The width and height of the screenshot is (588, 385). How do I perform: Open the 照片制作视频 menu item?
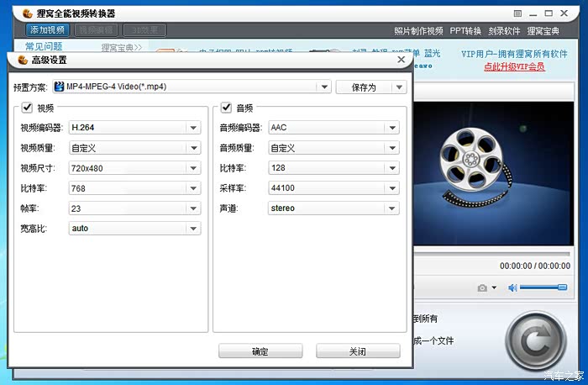[417, 31]
